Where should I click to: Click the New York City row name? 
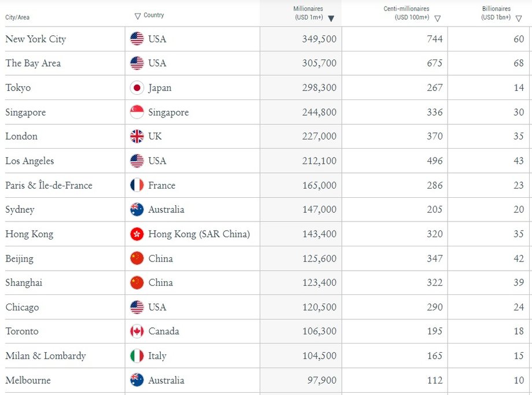(x=35, y=39)
